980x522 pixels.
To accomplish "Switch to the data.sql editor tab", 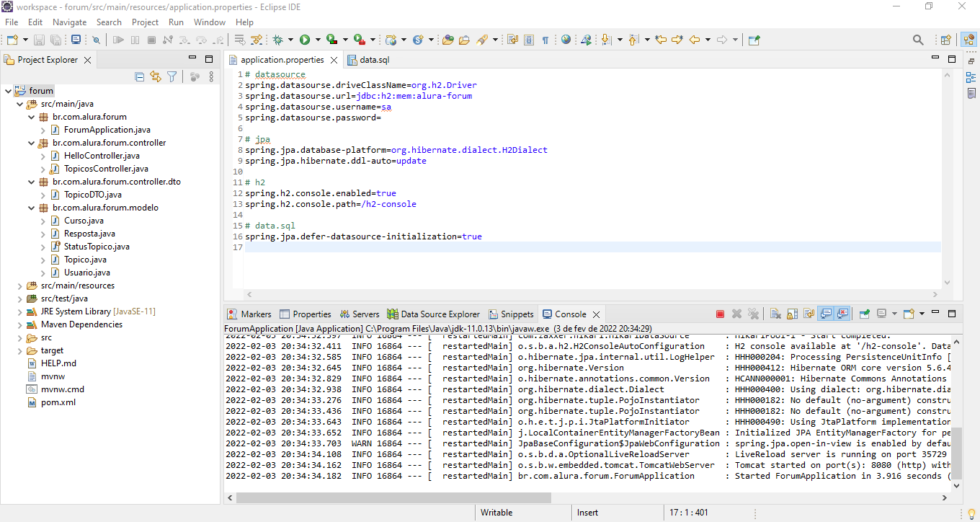I will click(368, 60).
